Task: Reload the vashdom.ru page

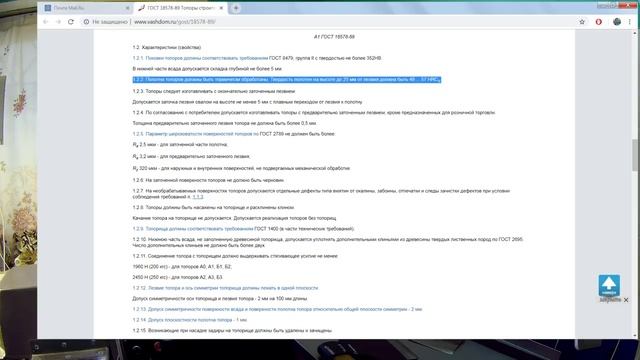Action: coord(71,22)
